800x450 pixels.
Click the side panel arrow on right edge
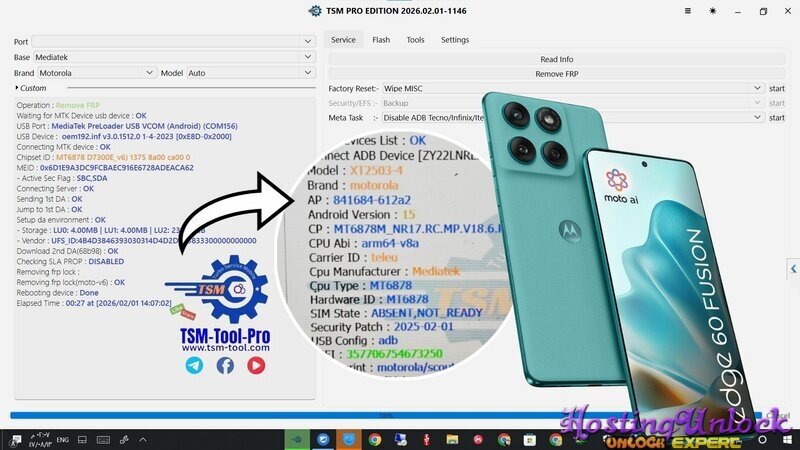point(794,268)
